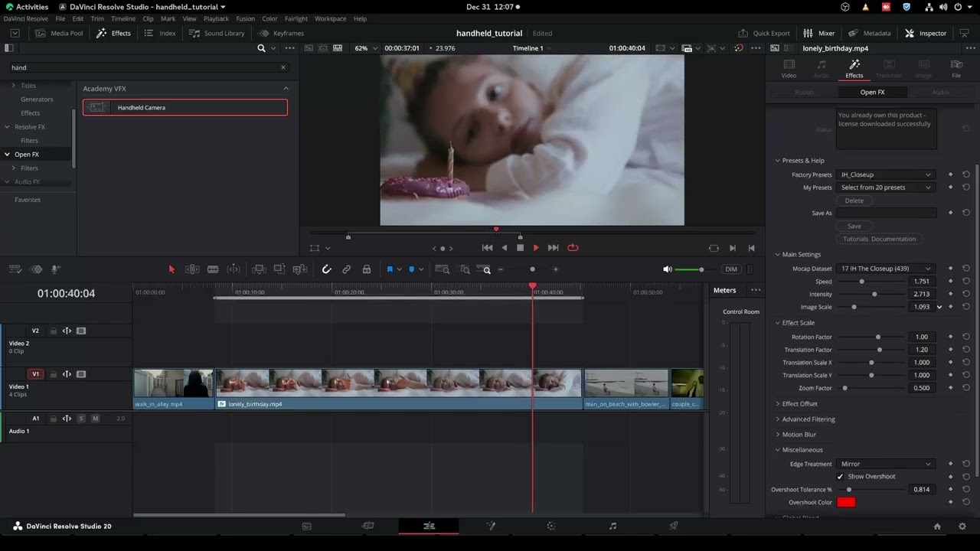Toggle the DIM audio button
The image size is (980, 551).
click(731, 269)
